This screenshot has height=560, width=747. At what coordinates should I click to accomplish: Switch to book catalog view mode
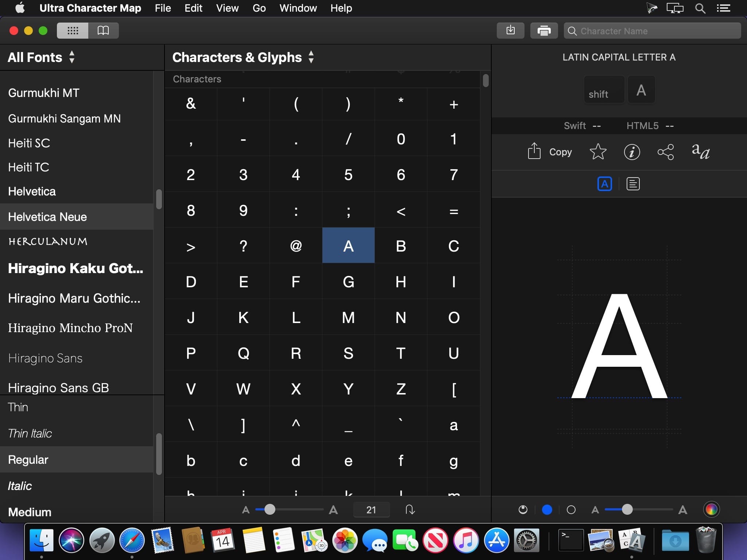(x=103, y=31)
